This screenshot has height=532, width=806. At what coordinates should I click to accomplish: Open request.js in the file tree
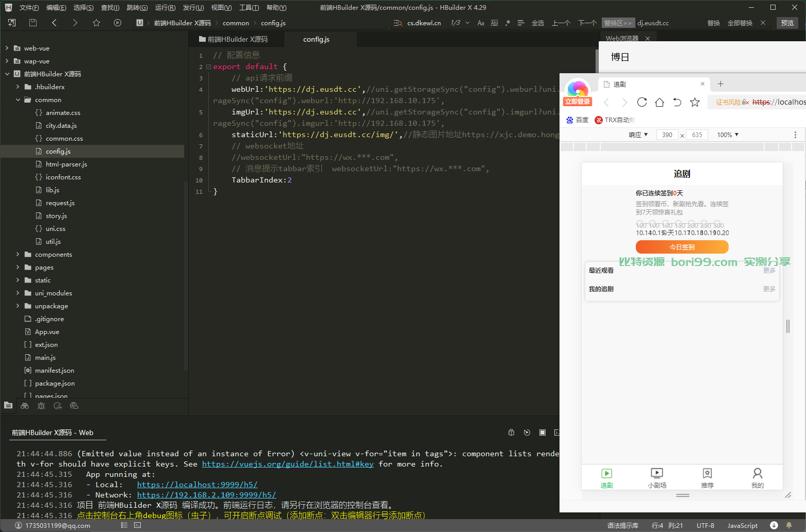coord(60,203)
